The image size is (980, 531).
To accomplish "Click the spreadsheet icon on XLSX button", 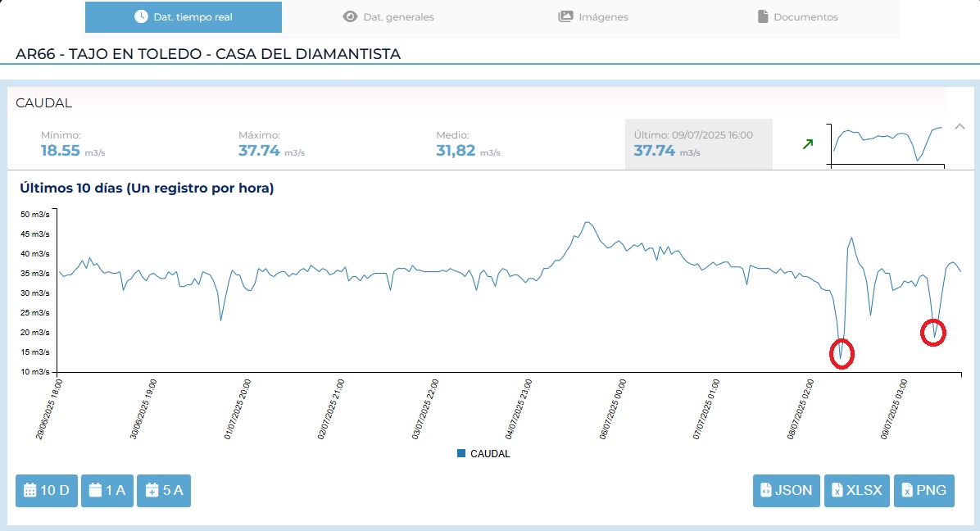I will [x=837, y=491].
